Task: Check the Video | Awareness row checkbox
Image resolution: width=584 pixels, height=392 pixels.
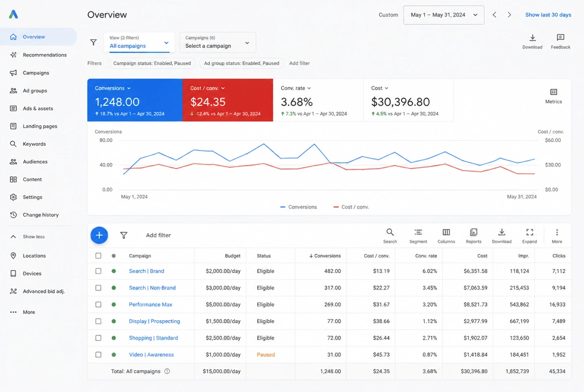Action: (x=98, y=354)
